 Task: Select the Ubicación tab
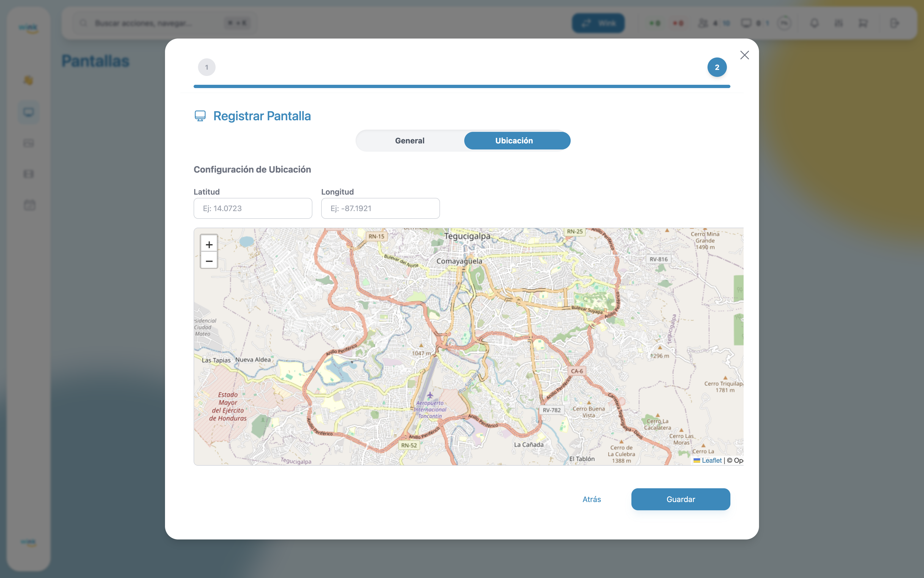[517, 141]
